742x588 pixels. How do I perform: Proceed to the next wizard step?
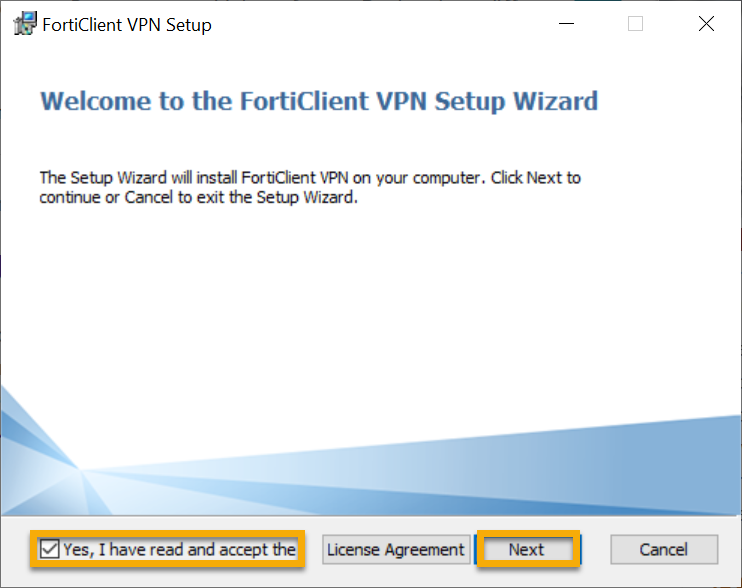526,549
